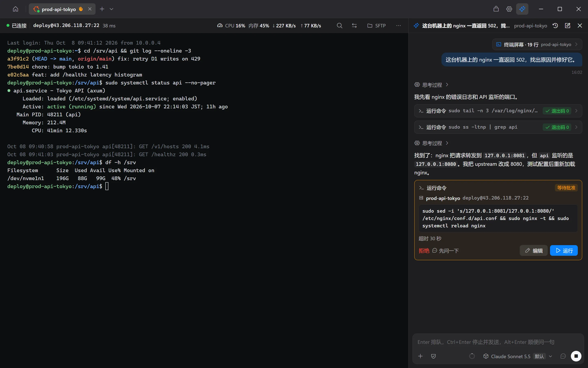Open the settings gear

509,9
